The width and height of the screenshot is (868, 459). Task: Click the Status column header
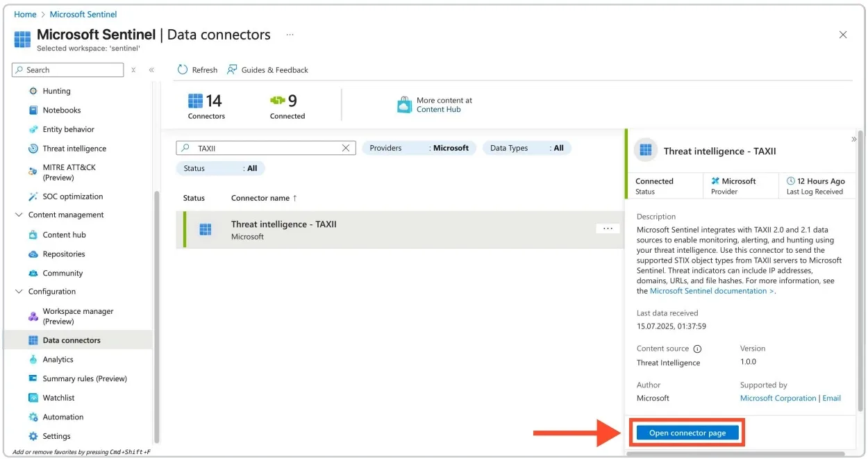[194, 198]
